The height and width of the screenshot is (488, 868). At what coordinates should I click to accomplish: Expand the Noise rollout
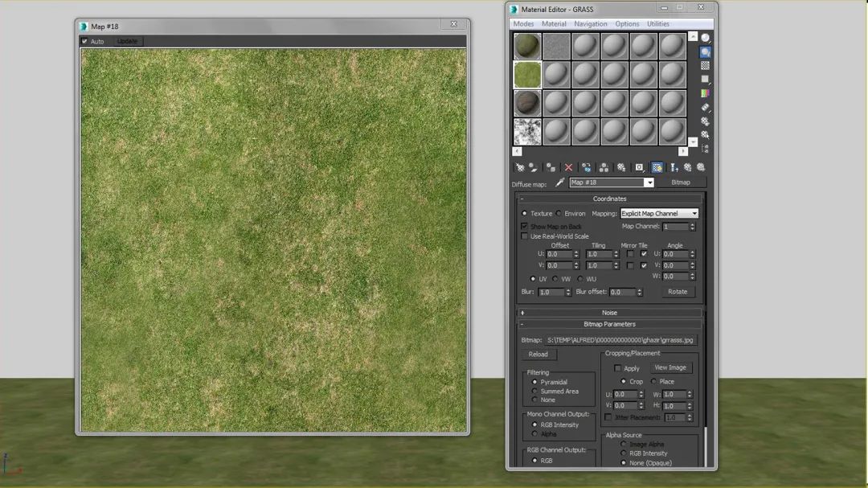pos(609,313)
